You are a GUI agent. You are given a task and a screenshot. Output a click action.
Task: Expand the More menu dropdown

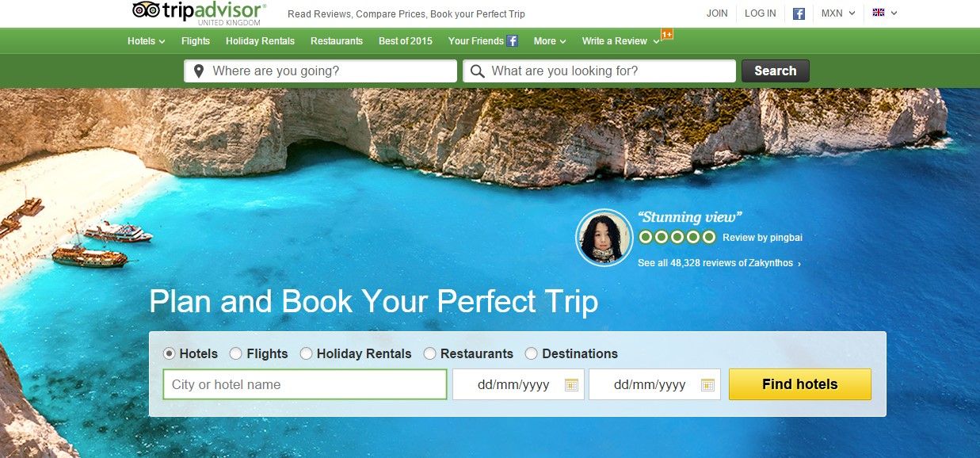(550, 41)
